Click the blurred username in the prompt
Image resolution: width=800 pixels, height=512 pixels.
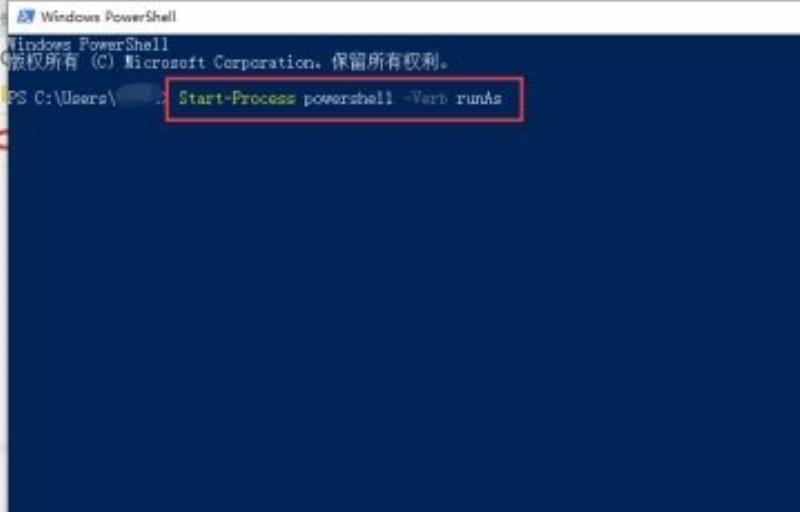coord(136,97)
